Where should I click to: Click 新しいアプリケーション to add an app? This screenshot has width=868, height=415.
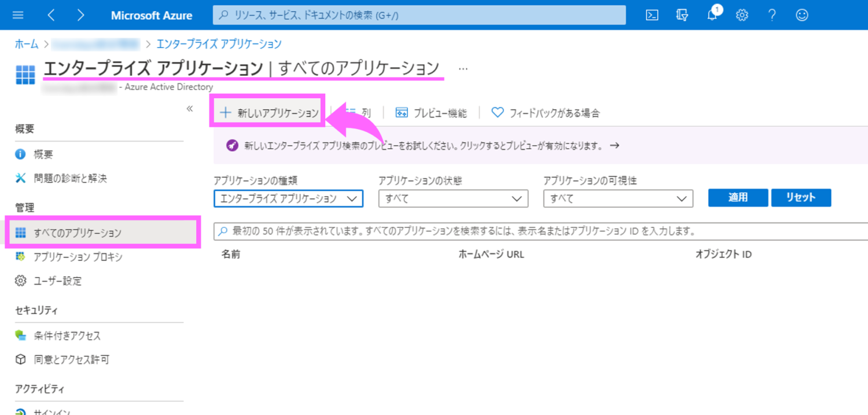[x=269, y=113]
